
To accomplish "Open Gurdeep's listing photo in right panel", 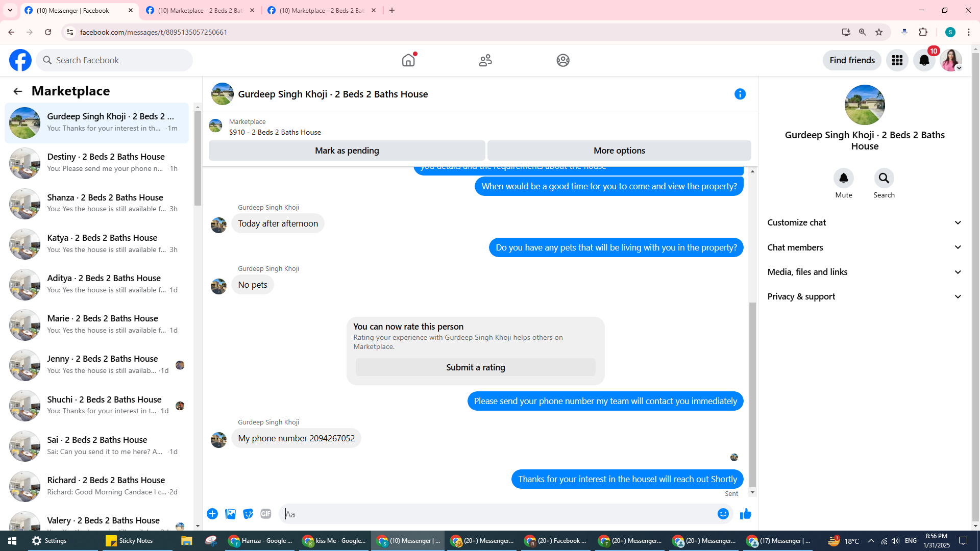I will [865, 105].
